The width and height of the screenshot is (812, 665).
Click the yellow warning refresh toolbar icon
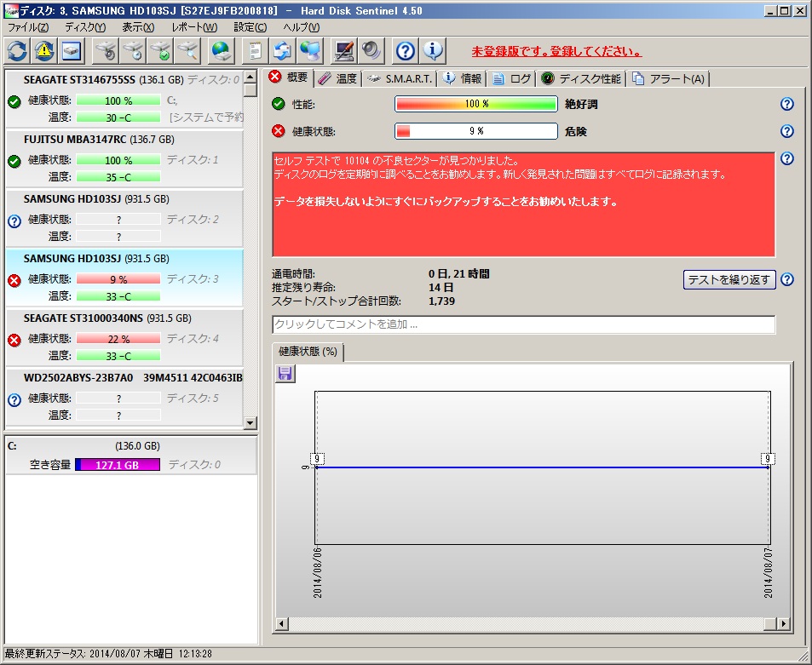[44, 51]
